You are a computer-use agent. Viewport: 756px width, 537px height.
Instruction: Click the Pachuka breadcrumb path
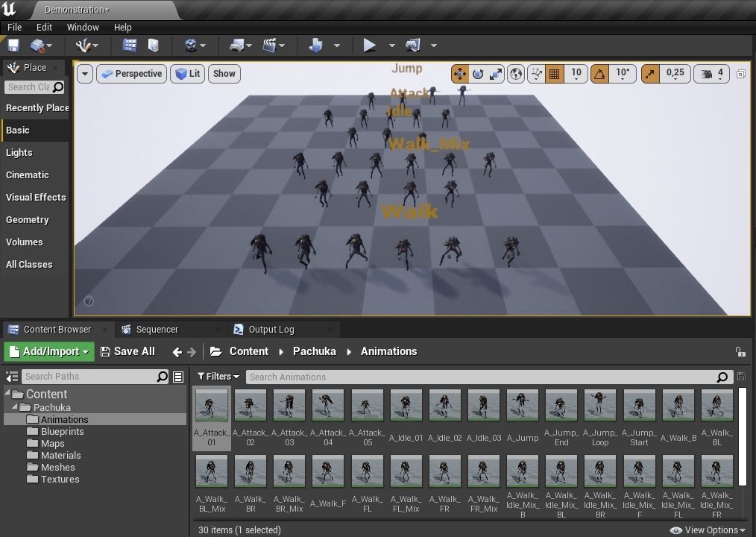[x=315, y=352]
